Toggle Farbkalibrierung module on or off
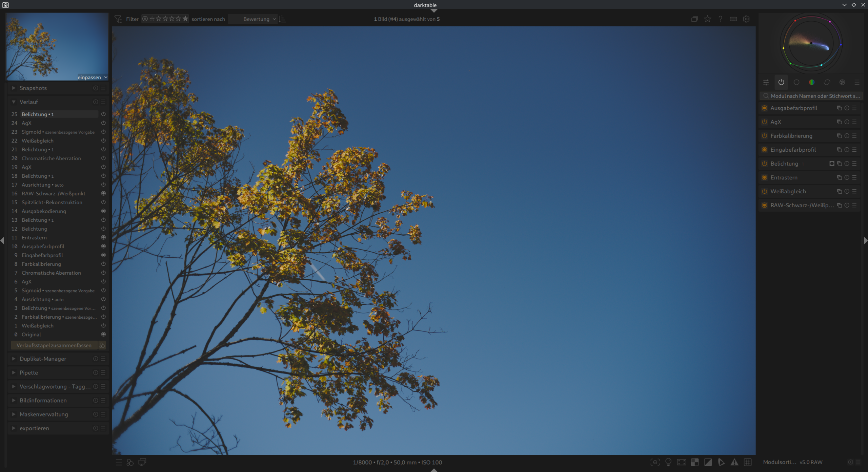Viewport: 868px width, 472px height. click(x=764, y=136)
